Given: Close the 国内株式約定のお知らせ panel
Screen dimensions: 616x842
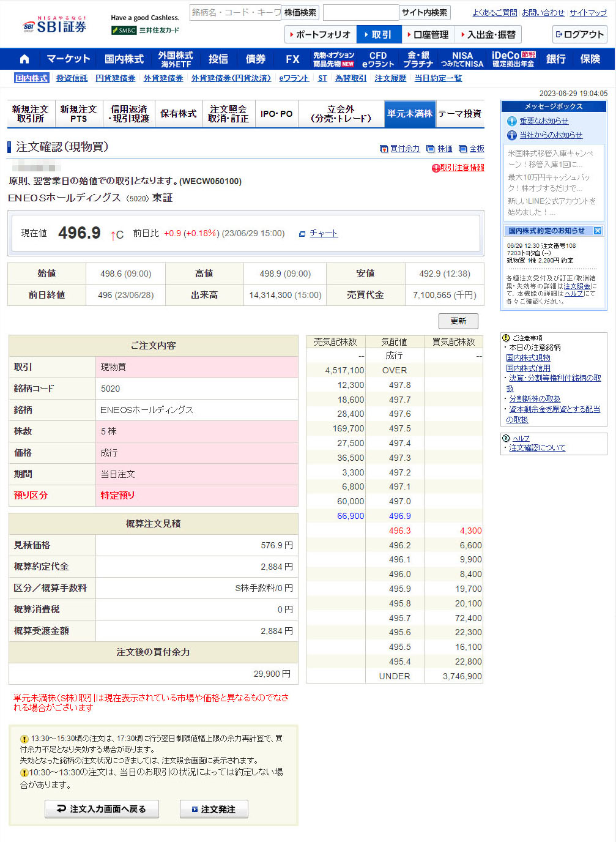Looking at the screenshot, I should point(598,231).
